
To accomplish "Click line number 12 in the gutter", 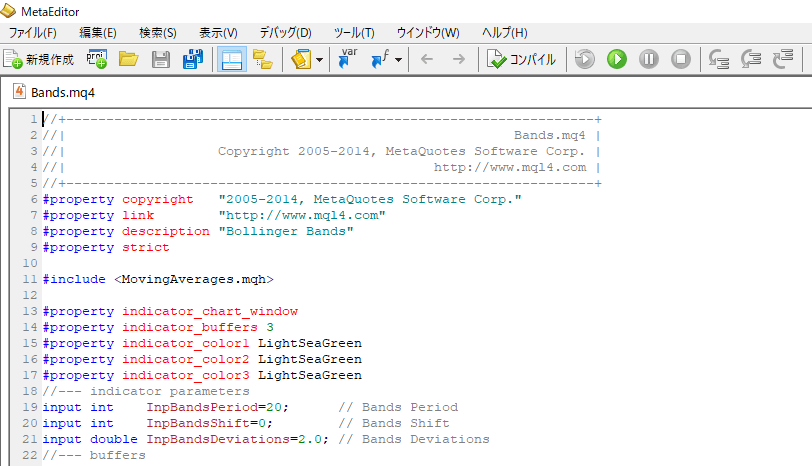I will point(30,295).
